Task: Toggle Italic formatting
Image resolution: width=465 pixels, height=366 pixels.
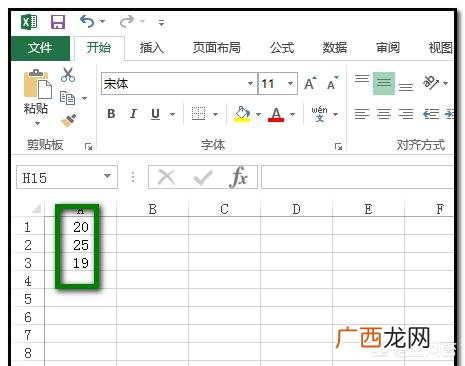Action: click(133, 114)
